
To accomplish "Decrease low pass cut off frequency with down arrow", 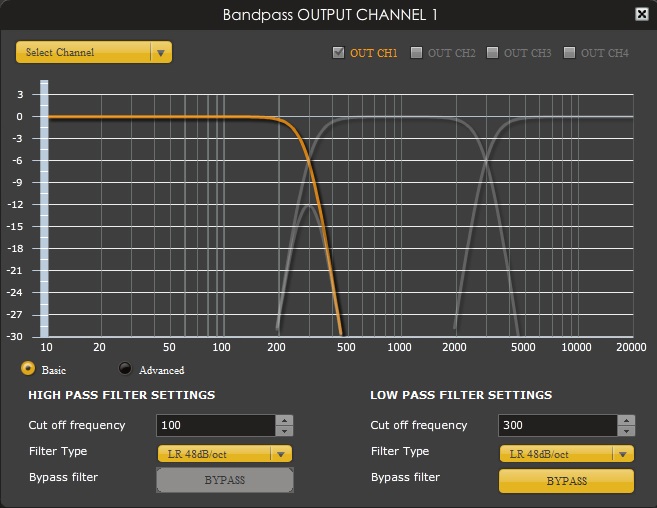I will [x=626, y=431].
